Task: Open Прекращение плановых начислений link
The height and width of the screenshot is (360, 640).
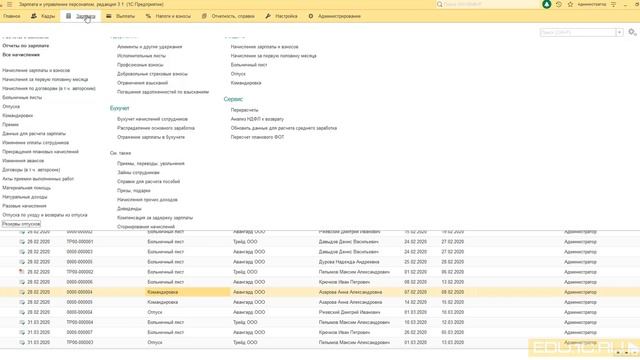Action: coord(40,151)
